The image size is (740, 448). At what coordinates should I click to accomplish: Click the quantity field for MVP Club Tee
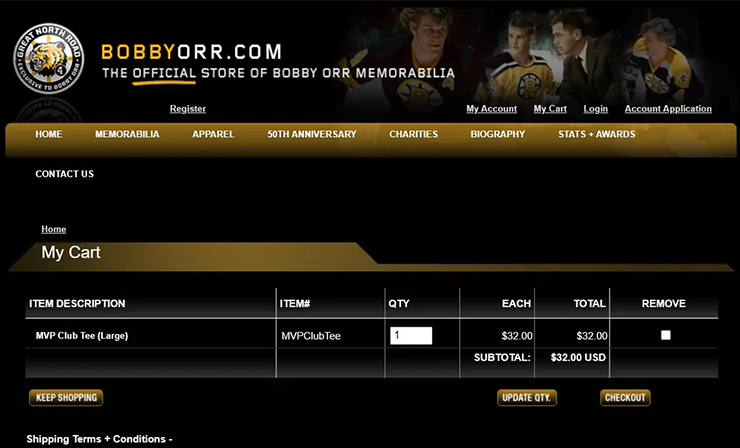(x=410, y=336)
